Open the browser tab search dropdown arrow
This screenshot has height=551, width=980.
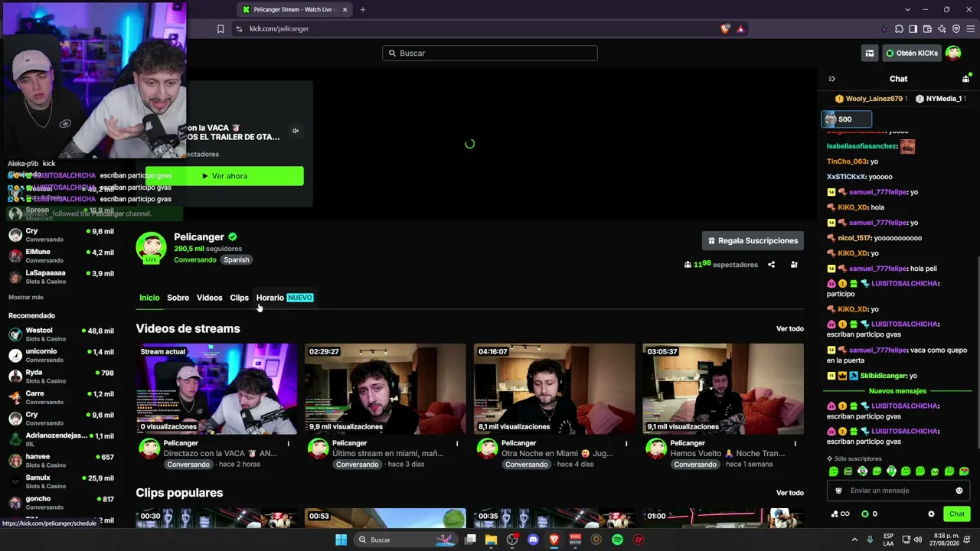pyautogui.click(x=907, y=9)
